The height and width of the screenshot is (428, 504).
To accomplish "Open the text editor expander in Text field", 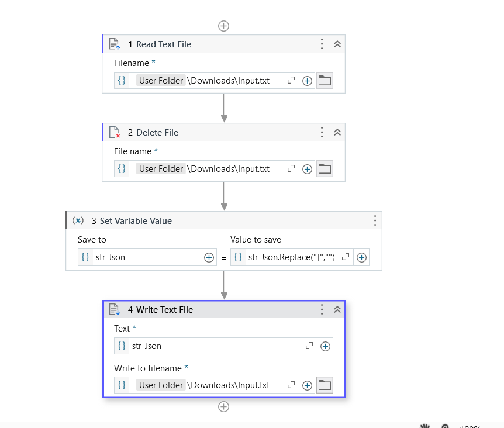I will pos(310,346).
